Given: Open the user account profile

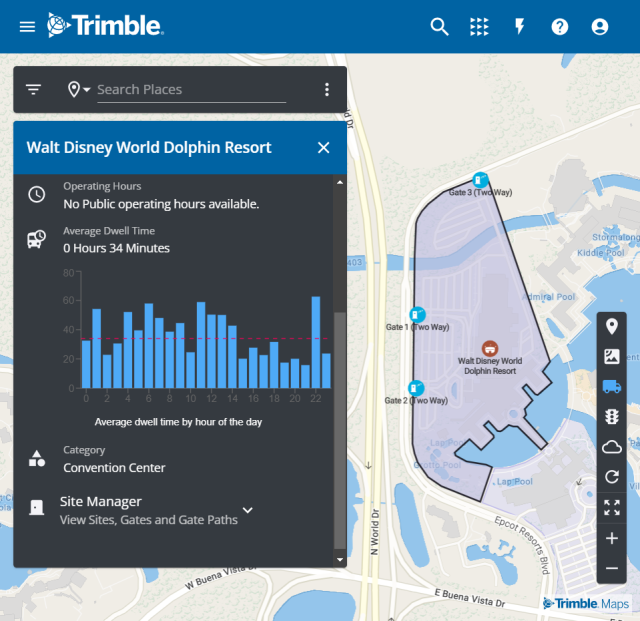Looking at the screenshot, I should pos(600,27).
